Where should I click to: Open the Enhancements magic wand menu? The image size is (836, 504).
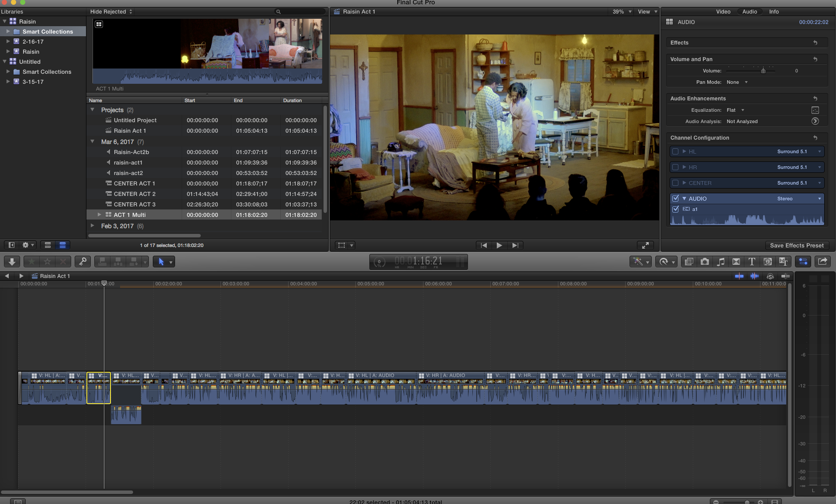641,261
